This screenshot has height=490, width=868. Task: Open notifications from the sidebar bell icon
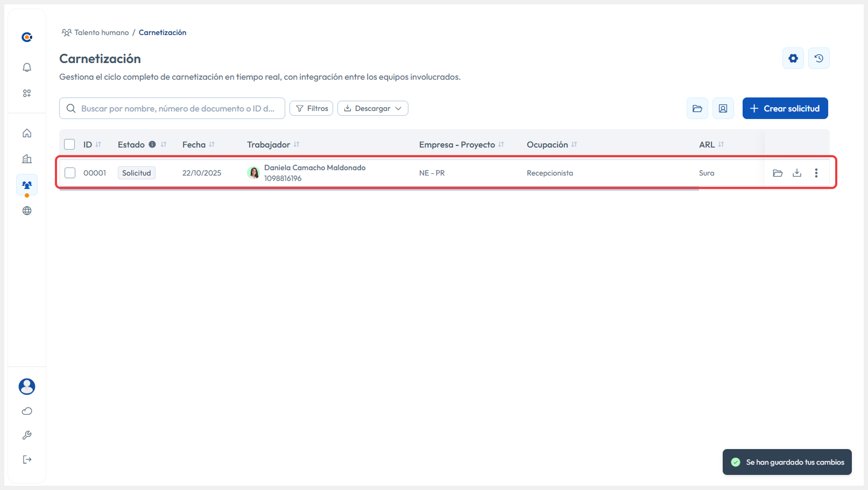pos(26,67)
